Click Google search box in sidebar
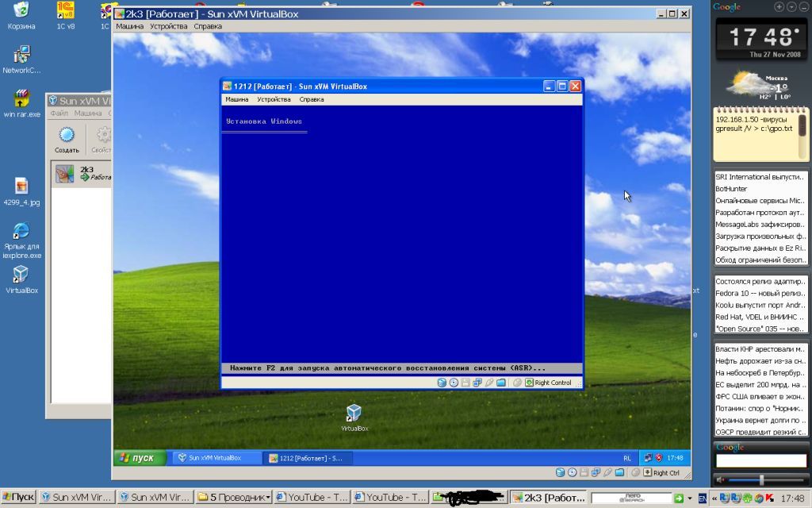Viewport: 812px width, 508px height. click(x=760, y=460)
